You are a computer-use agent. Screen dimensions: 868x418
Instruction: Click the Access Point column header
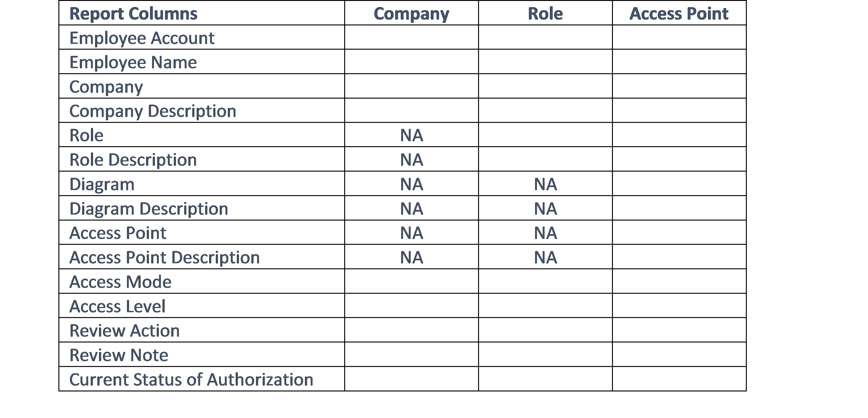[679, 14]
